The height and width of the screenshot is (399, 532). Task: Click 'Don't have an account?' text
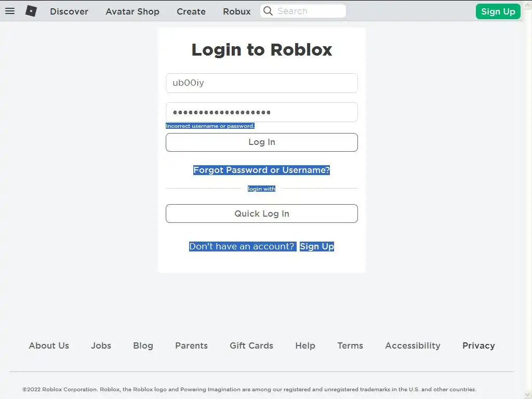coord(242,246)
